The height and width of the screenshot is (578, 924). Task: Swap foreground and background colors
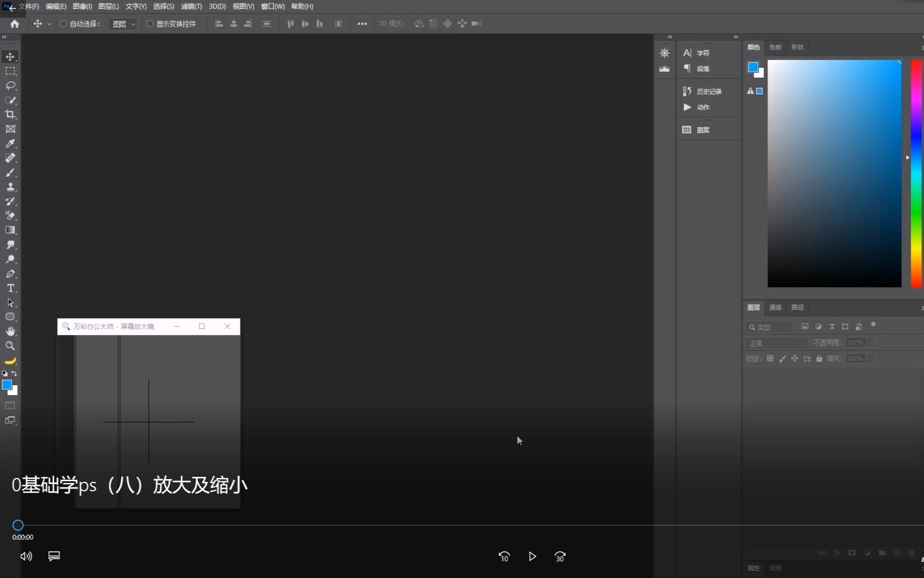point(14,373)
